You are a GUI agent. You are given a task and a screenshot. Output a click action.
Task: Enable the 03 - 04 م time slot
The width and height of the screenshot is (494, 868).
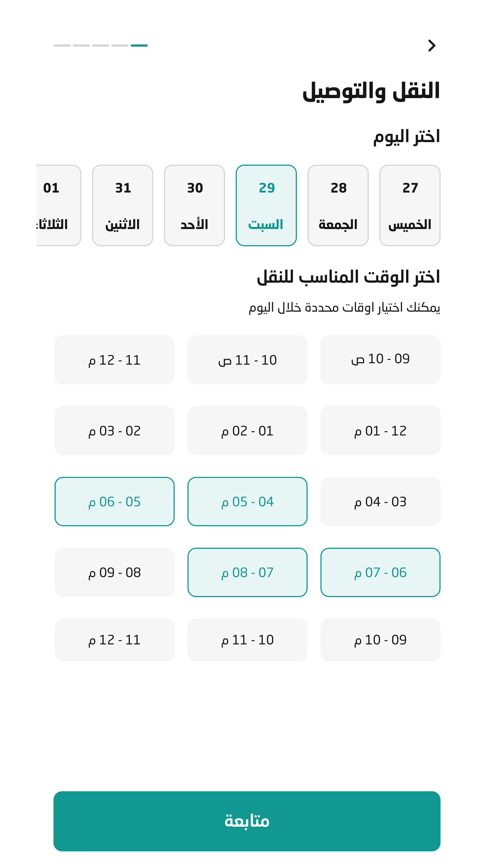click(380, 501)
